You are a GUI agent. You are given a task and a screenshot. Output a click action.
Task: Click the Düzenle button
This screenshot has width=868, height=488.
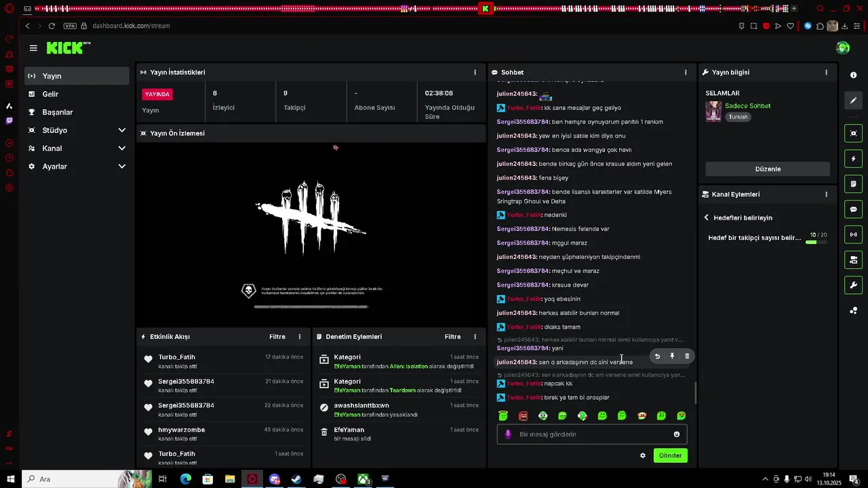[768, 169]
